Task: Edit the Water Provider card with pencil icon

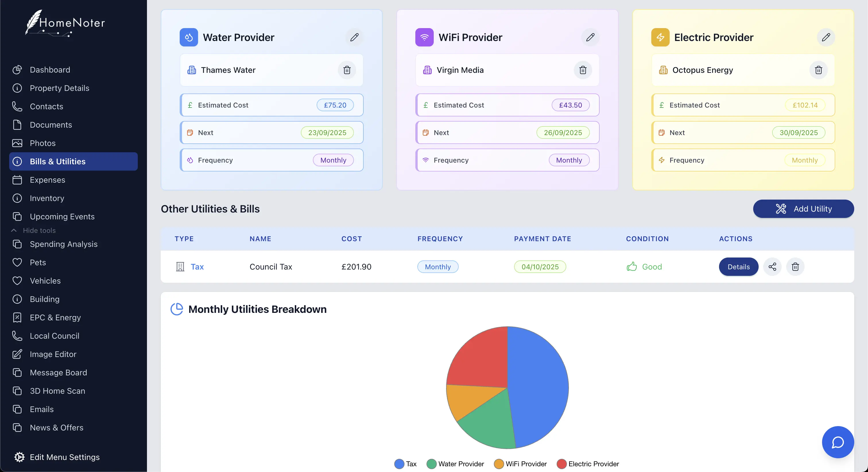Action: pos(354,37)
